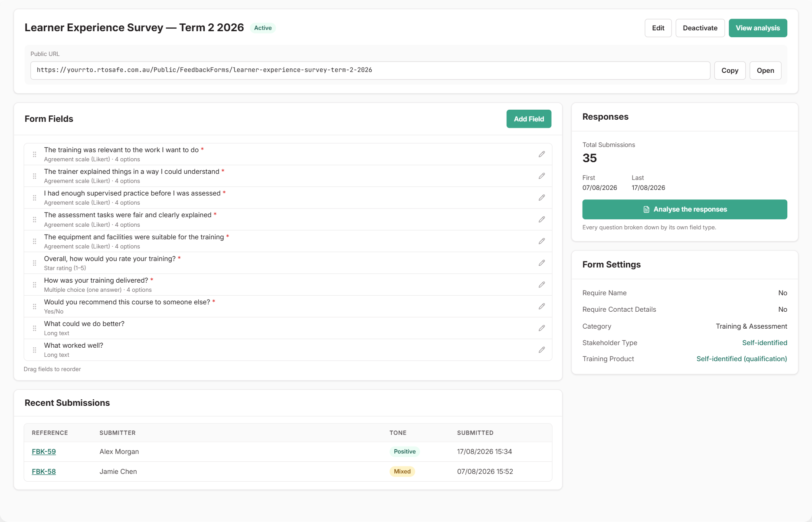The height and width of the screenshot is (522, 812).
Task: Click drag handle beside 'How was your training delivered?'
Action: (35, 285)
